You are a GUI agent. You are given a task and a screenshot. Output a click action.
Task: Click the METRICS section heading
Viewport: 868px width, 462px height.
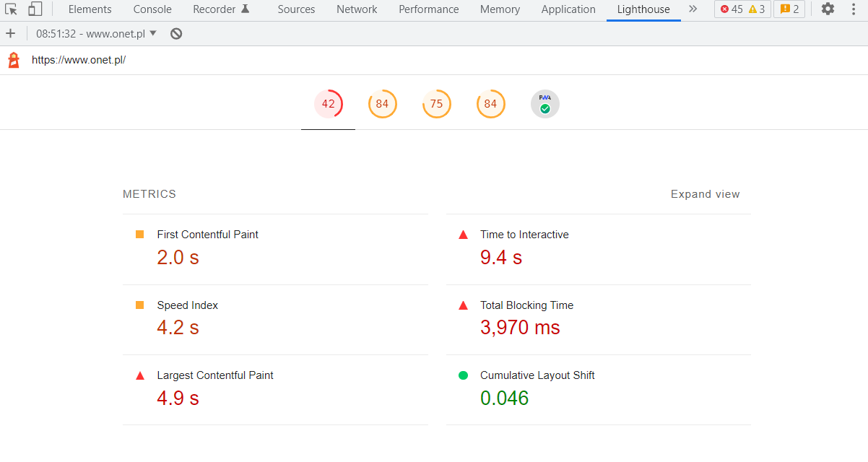coord(149,194)
